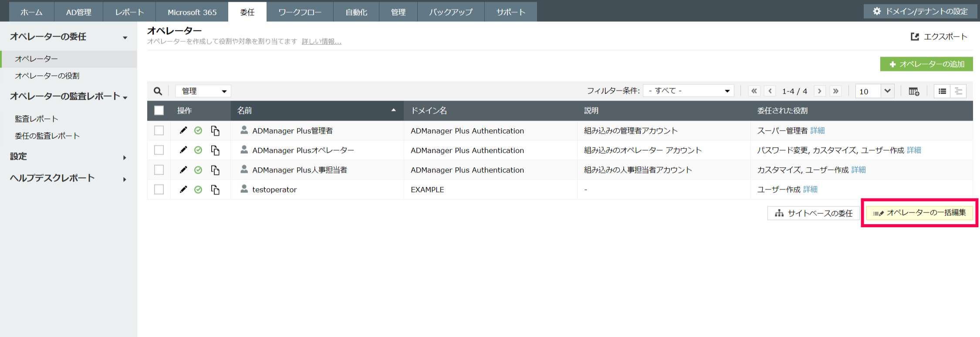This screenshot has width=980, height=337.
Task: Switch to the grouped view icon
Action: [958, 91]
